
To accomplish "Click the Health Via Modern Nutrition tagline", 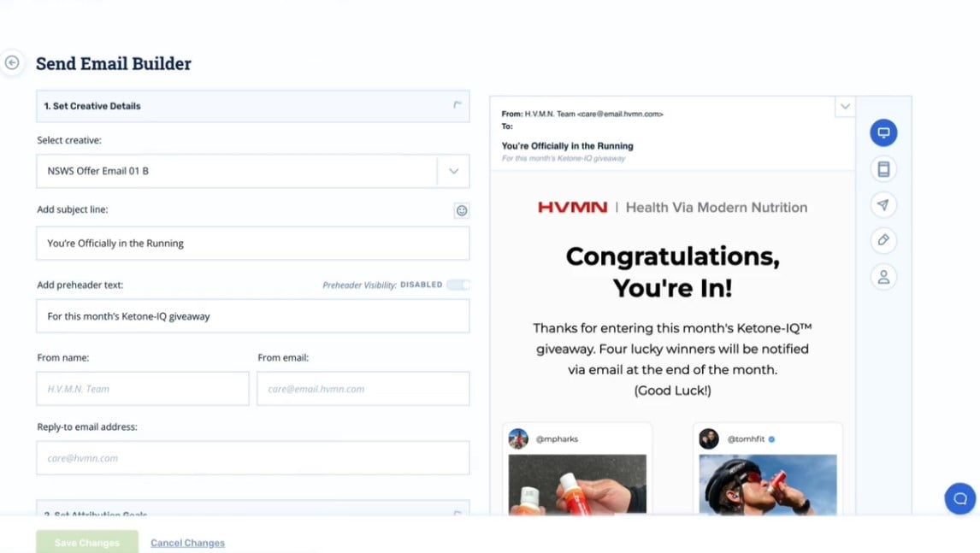I will (x=717, y=208).
